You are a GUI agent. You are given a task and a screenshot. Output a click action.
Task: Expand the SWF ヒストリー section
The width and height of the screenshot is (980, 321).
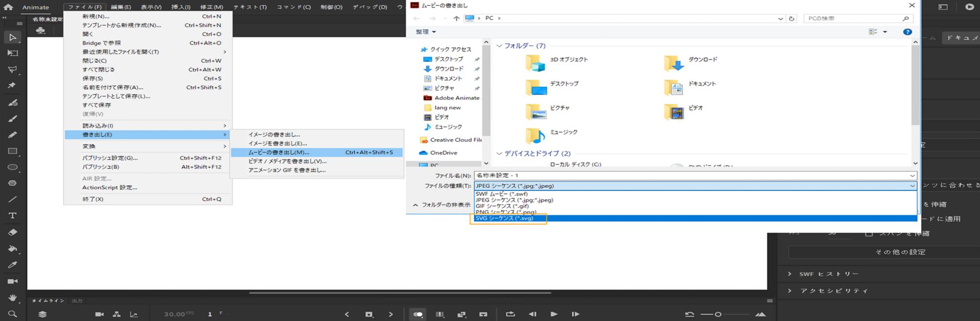[x=790, y=274]
